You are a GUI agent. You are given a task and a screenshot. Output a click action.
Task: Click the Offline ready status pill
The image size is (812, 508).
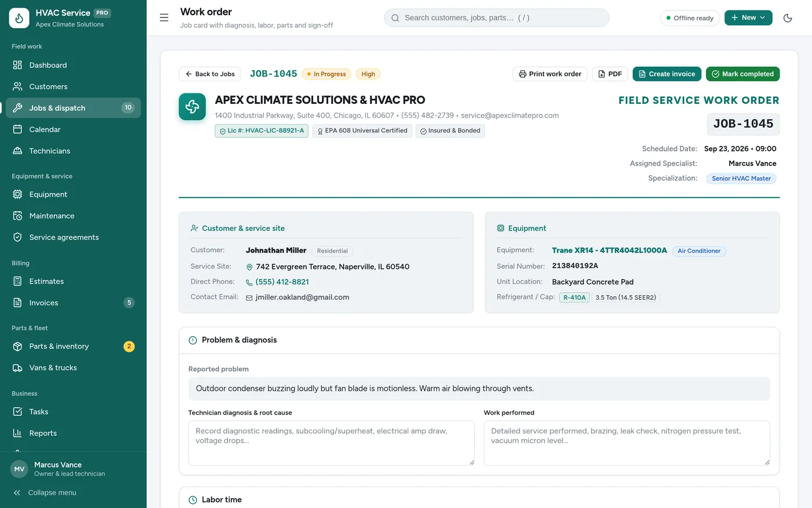pyautogui.click(x=690, y=18)
